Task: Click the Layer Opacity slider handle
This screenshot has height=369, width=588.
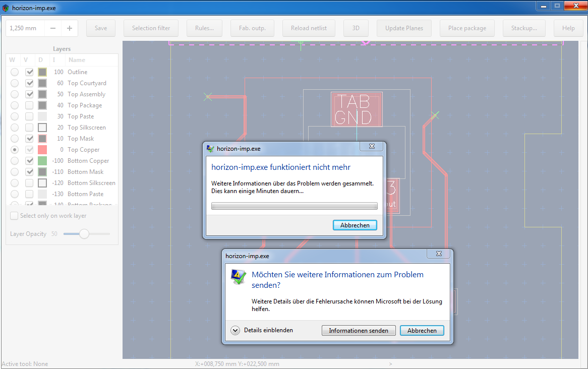Action: click(84, 233)
